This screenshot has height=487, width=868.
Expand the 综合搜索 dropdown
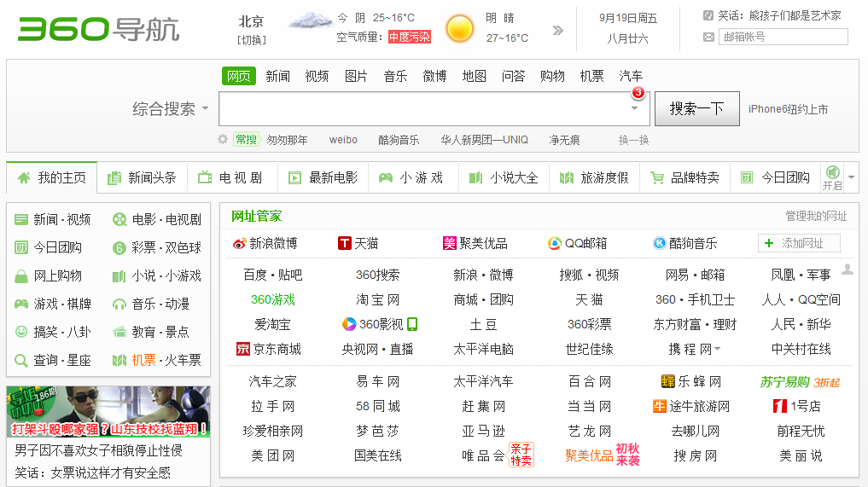click(205, 109)
